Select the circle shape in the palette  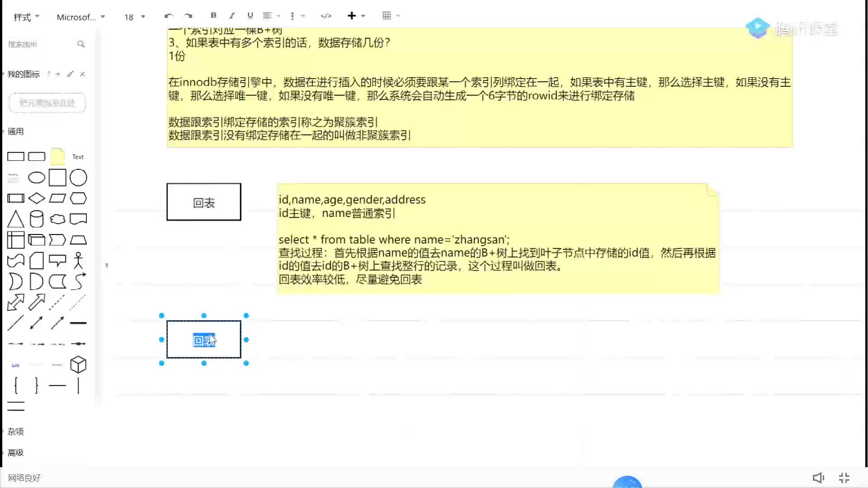pyautogui.click(x=78, y=178)
